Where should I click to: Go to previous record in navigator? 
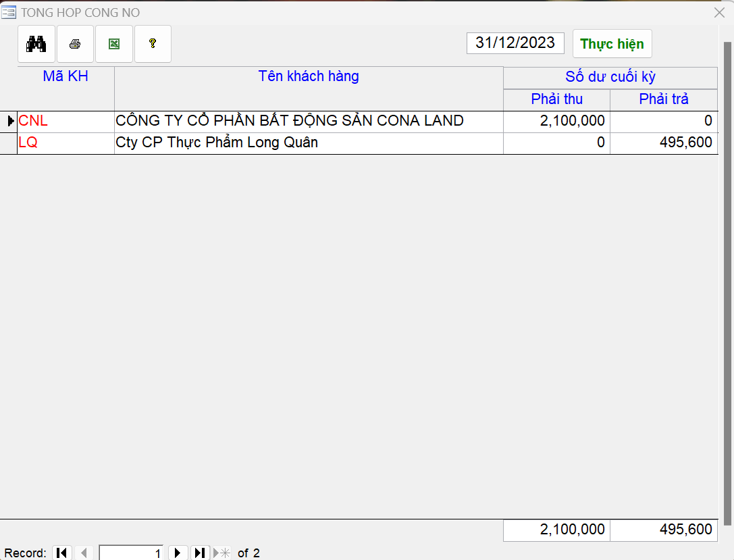tap(84, 553)
